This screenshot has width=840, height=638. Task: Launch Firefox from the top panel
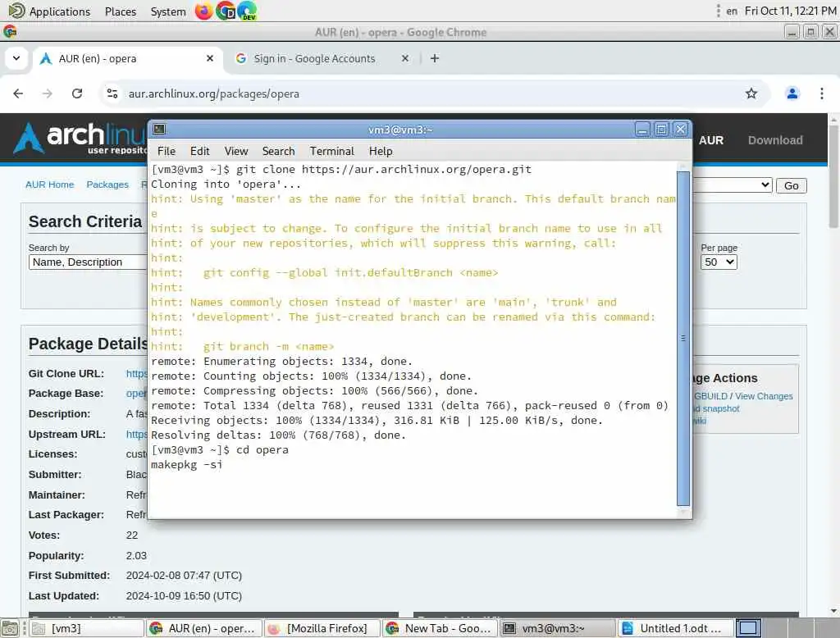pyautogui.click(x=203, y=11)
